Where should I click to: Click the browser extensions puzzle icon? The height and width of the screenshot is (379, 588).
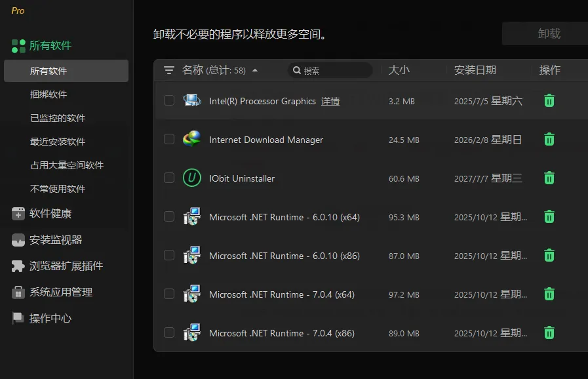[x=18, y=266]
